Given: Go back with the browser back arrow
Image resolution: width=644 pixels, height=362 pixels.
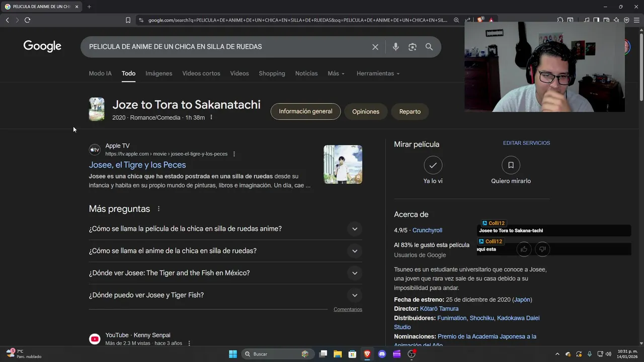Looking at the screenshot, I should [7, 20].
